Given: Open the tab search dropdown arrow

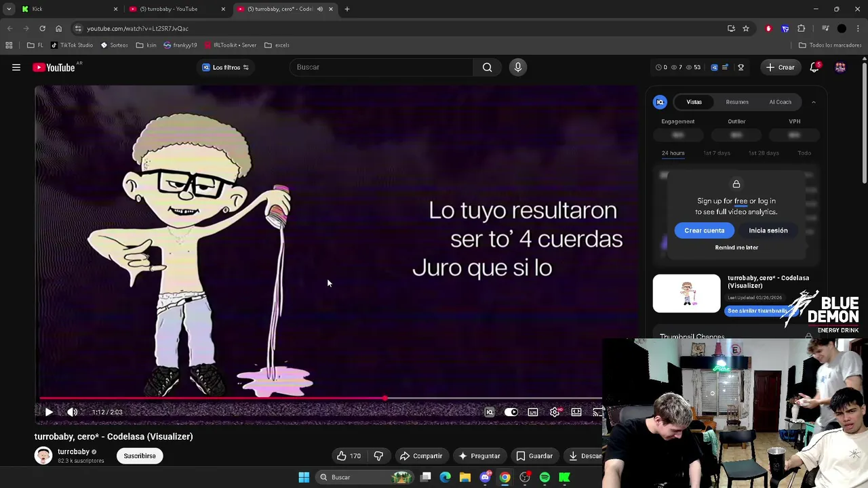Looking at the screenshot, I should [9, 9].
